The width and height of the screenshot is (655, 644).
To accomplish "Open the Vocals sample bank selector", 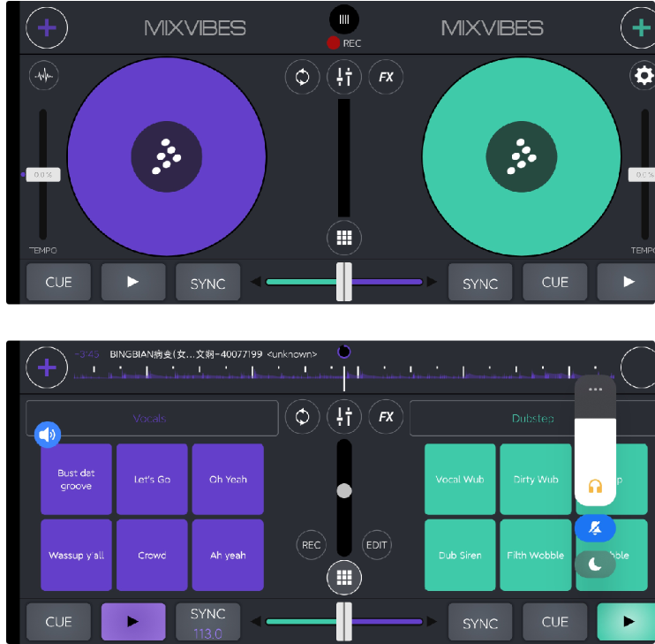I will pyautogui.click(x=151, y=418).
